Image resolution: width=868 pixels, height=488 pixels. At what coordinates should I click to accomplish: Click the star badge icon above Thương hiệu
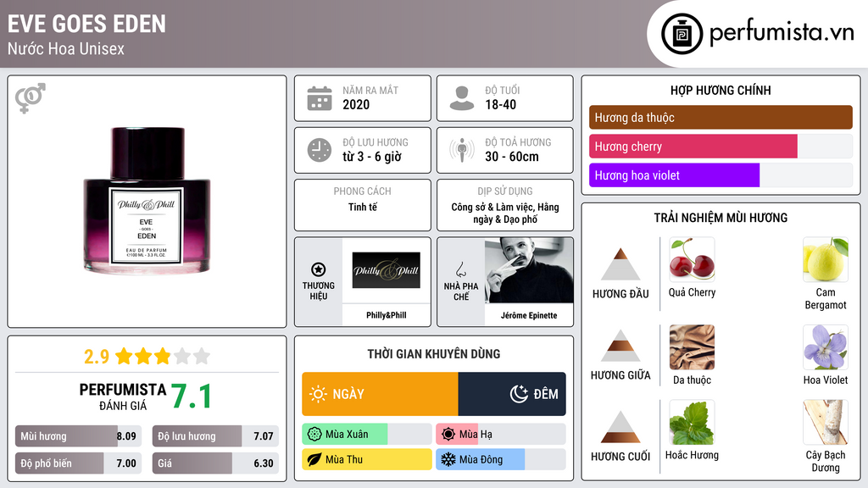(319, 269)
